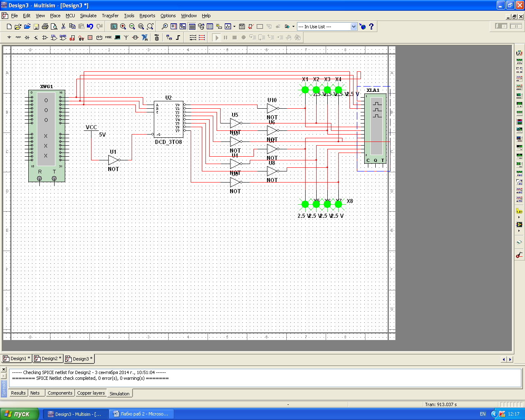Expand the Grapher analyses dropdown arrow
Image resolution: width=525 pixels, height=420 pixels.
tap(234, 26)
